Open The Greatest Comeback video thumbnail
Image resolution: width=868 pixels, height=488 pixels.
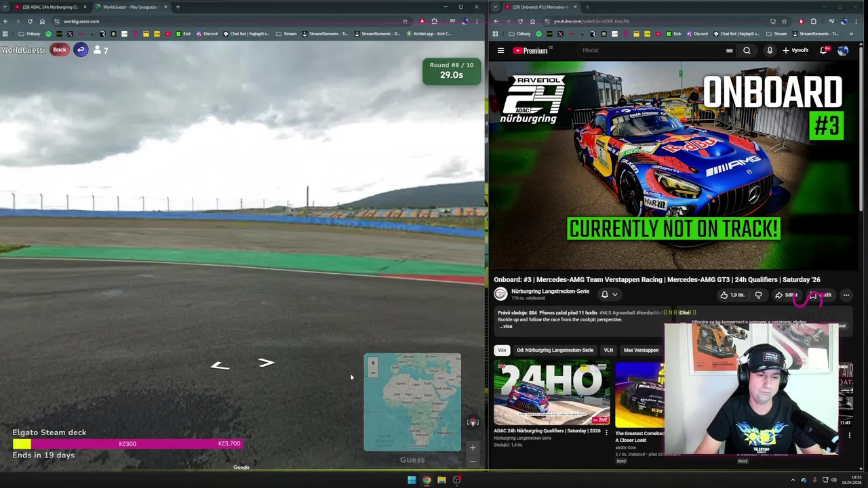pos(639,393)
